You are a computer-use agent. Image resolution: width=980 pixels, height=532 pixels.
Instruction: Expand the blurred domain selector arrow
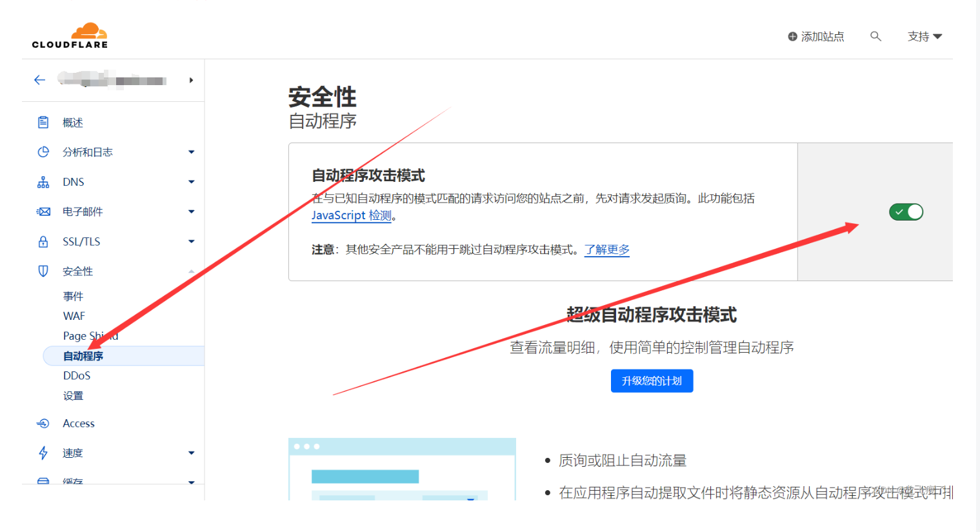191,80
